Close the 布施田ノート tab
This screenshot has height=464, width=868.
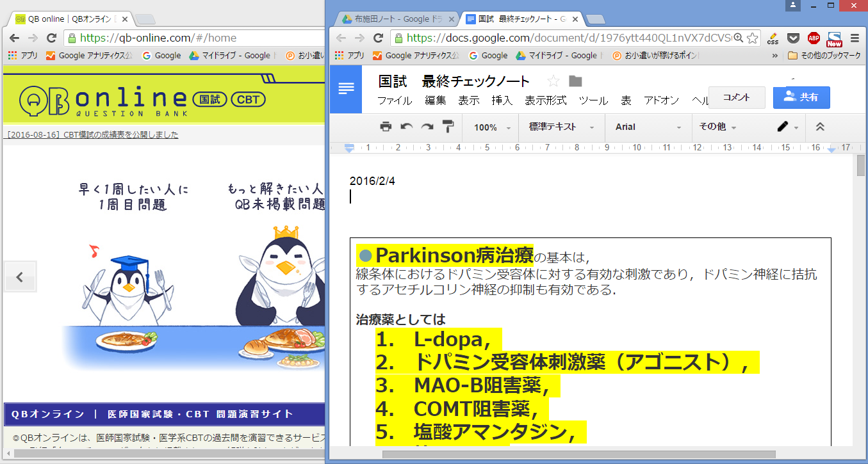451,19
